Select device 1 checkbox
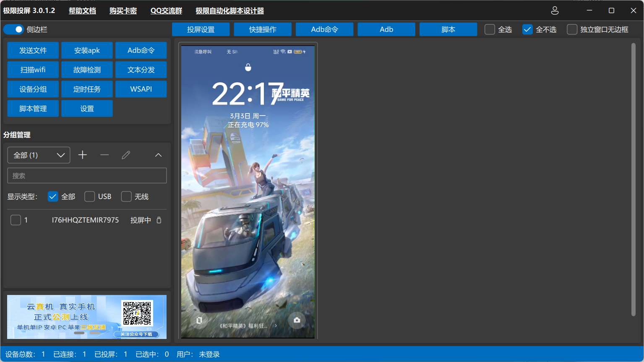 pyautogui.click(x=16, y=220)
